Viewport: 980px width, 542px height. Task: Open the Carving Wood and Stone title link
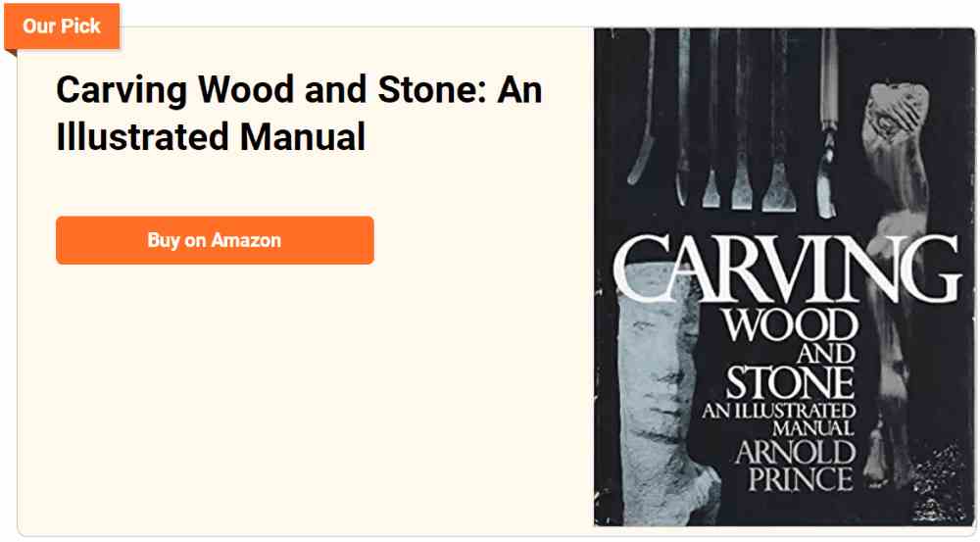pyautogui.click(x=299, y=113)
